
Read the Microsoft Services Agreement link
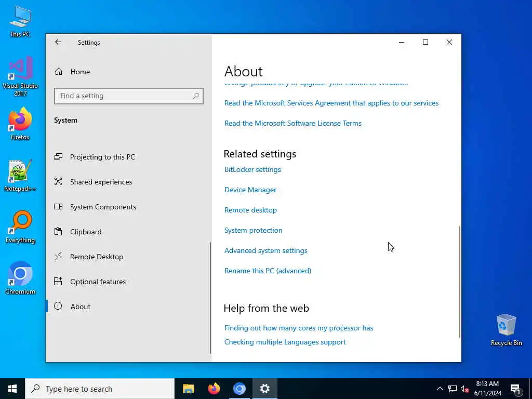click(x=331, y=103)
